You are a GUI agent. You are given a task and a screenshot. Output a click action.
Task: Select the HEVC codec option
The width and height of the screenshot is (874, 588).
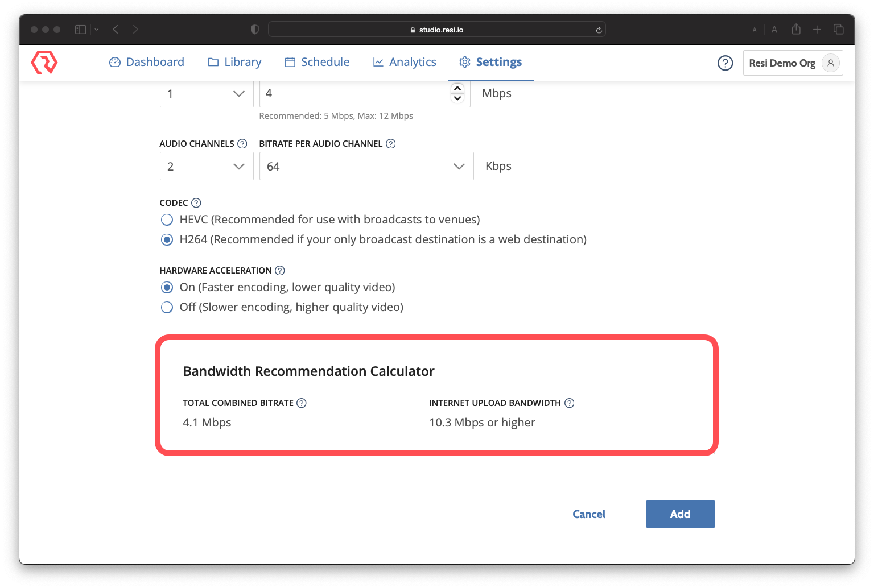[x=167, y=220]
